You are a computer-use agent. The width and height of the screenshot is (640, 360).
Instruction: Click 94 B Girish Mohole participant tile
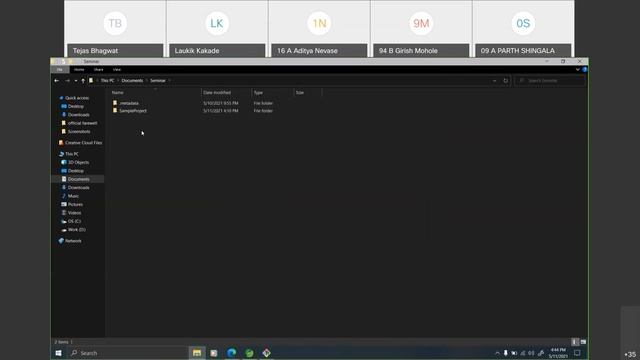click(x=421, y=29)
